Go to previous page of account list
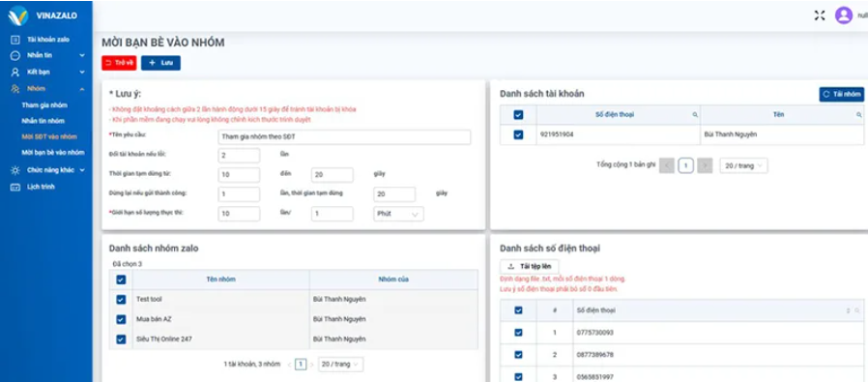This screenshot has height=382, width=868. pyautogui.click(x=667, y=165)
